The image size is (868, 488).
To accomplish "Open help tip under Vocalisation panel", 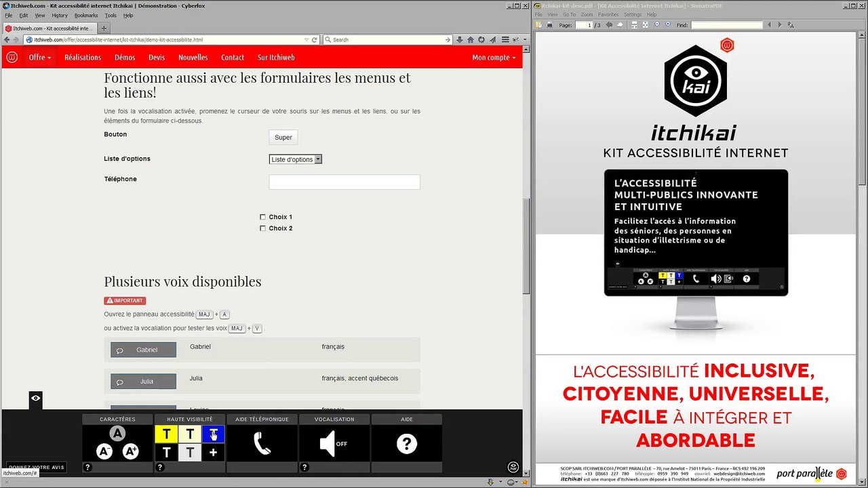I will [304, 467].
